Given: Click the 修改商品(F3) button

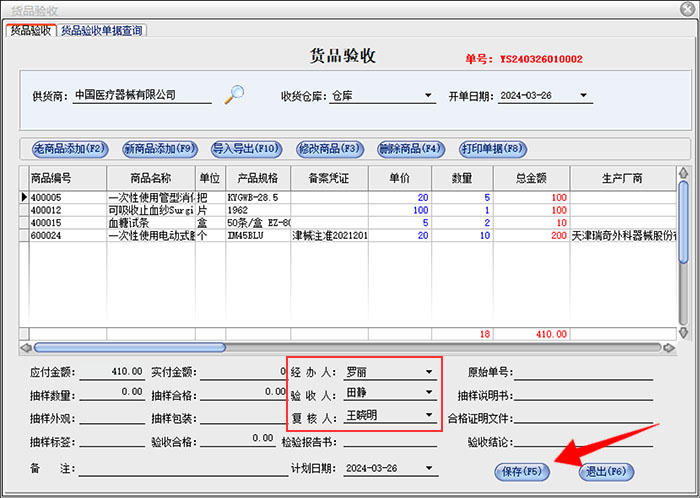Looking at the screenshot, I should tap(329, 149).
